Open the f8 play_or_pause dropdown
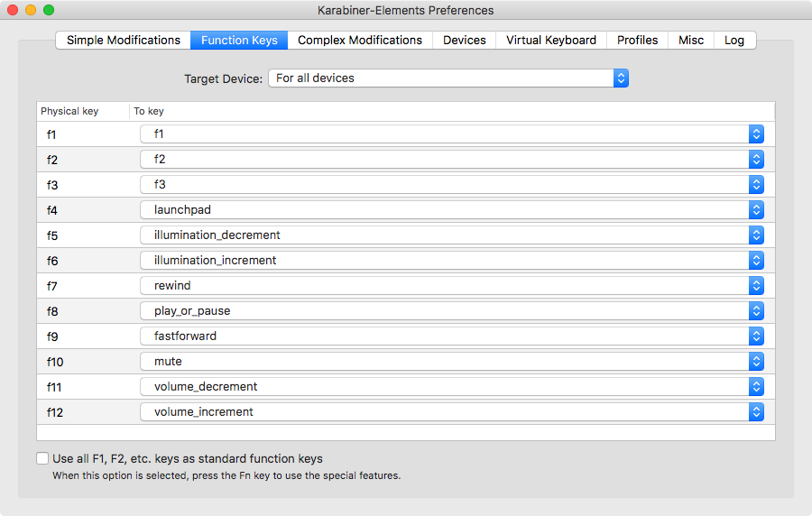Screen dimensions: 812x516 [x=452, y=310]
